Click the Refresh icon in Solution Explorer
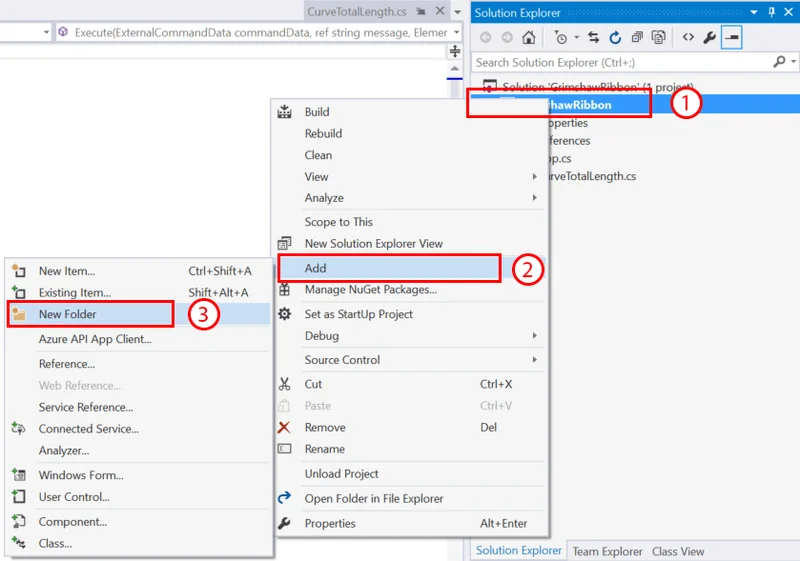800x561 pixels. (x=615, y=37)
